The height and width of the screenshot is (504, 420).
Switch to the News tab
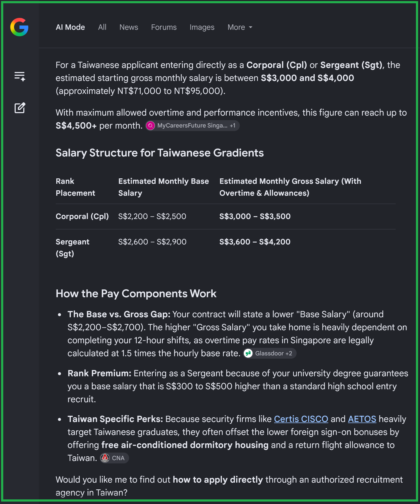129,27
